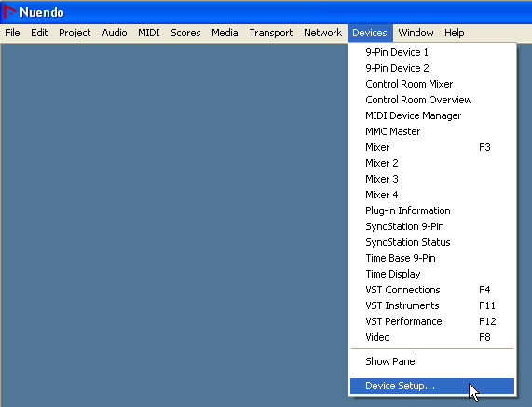Open the Video device window entry
The image size is (532, 407).
432,337
